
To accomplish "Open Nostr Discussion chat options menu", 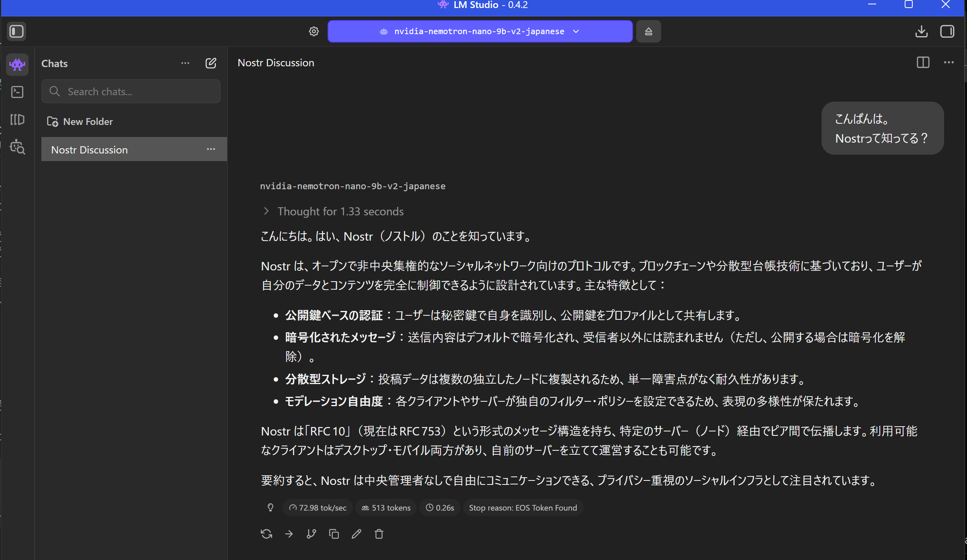I will [211, 149].
